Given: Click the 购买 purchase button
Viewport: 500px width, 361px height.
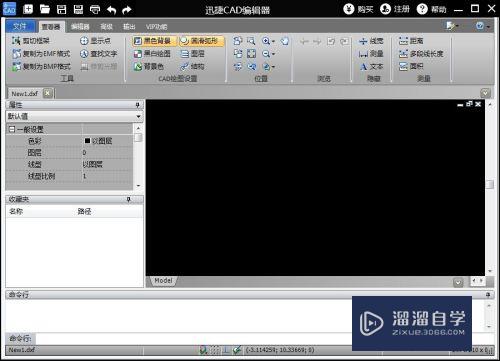Looking at the screenshot, I should [358, 9].
